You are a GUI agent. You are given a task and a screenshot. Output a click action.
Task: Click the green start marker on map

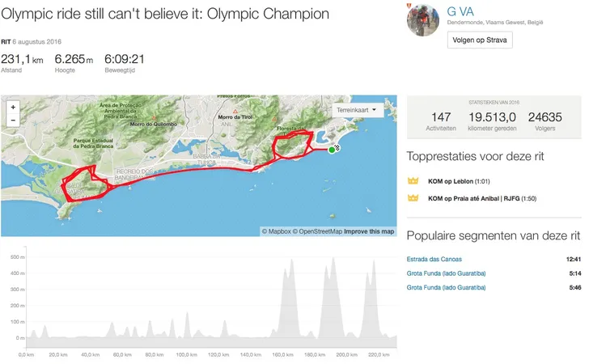[x=332, y=150]
